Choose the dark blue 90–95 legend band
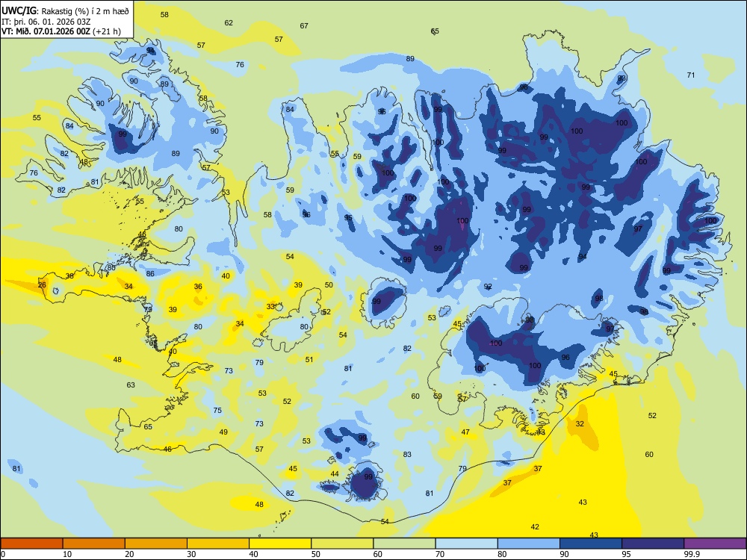The width and height of the screenshot is (747, 560). (x=591, y=544)
